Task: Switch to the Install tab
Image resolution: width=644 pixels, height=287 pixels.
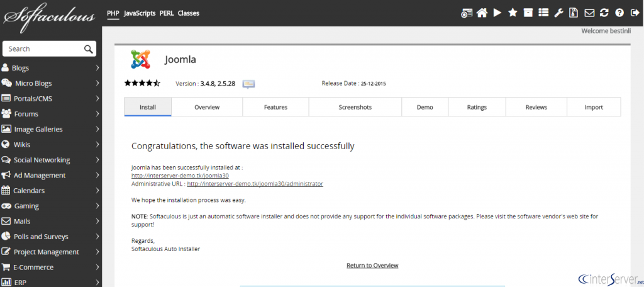Action: click(x=148, y=107)
